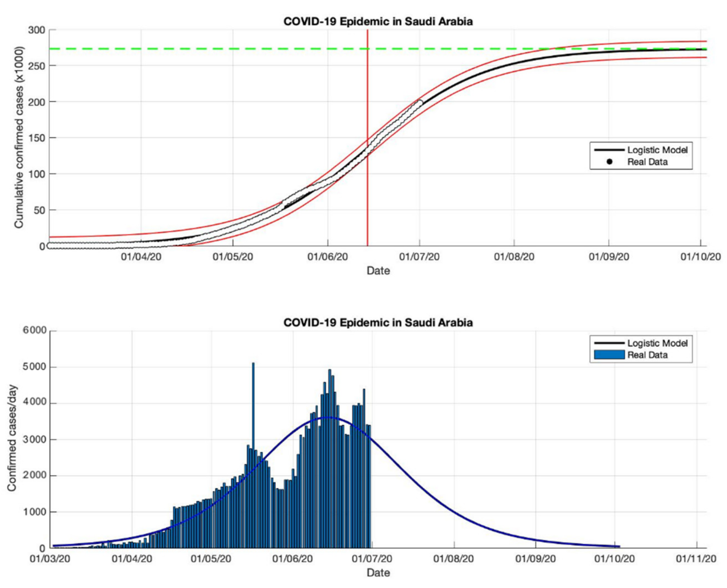This screenshot has height=588, width=727.
Task: Click the 6000 label on bottom chart y-axis
Action: click(x=35, y=330)
